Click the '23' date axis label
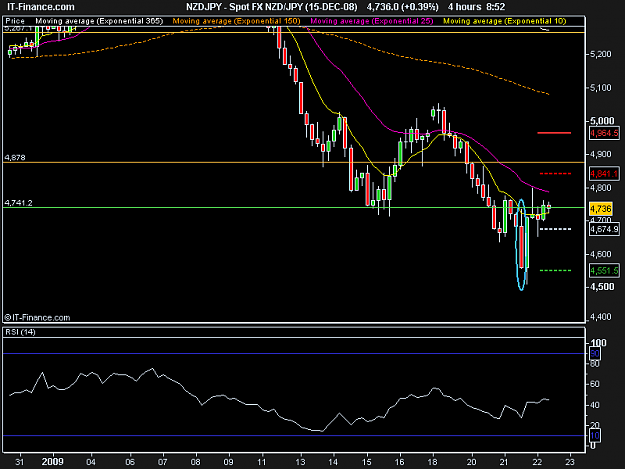625x469 pixels. [x=570, y=462]
